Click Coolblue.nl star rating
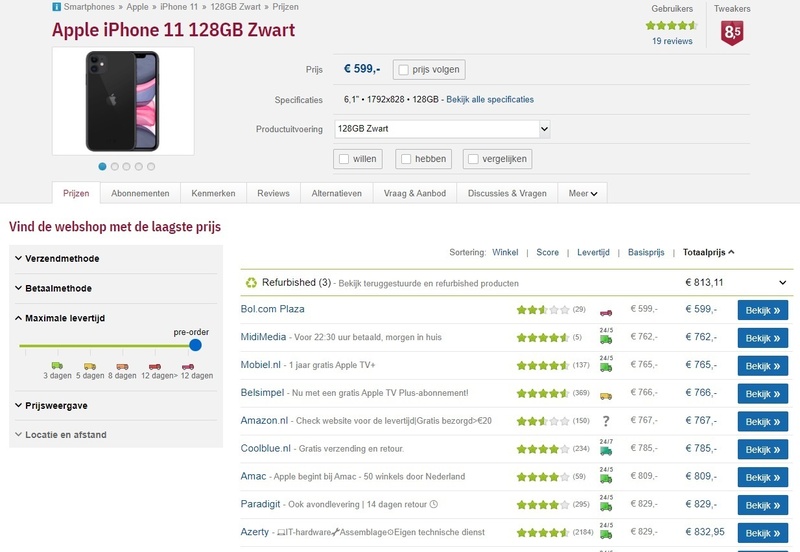800x552 pixels. click(x=543, y=449)
